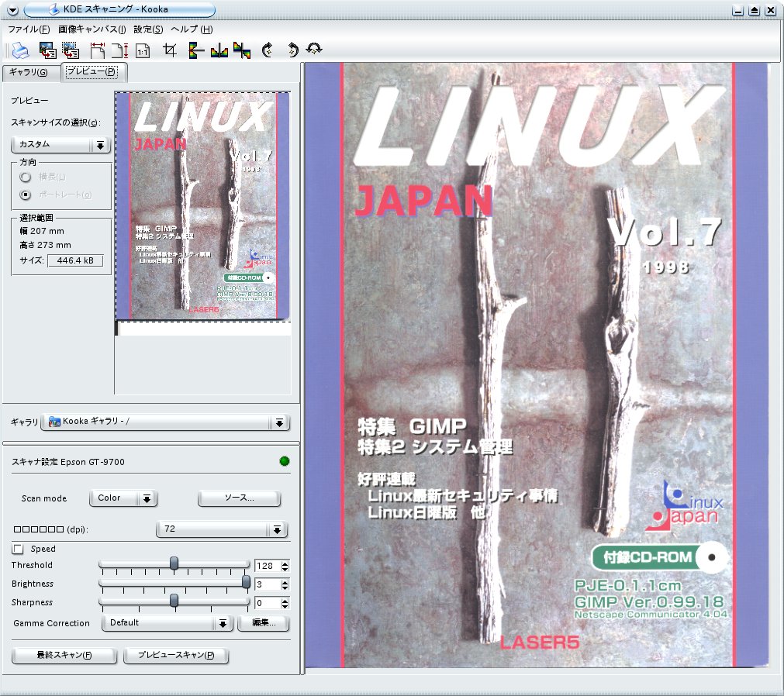
Task: Enable the Speed checkbox
Action: point(18,549)
